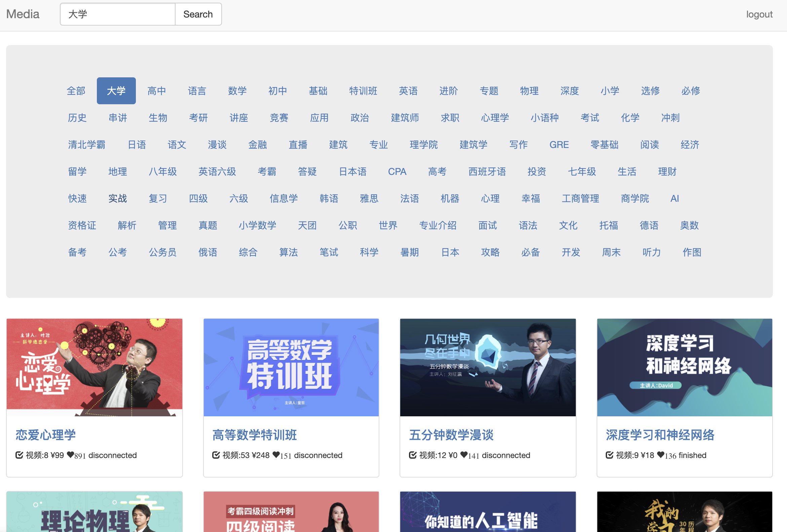This screenshot has height=532, width=787.
Task: Click the heart icon on 五分钟数学漫谈 card
Action: click(x=464, y=455)
